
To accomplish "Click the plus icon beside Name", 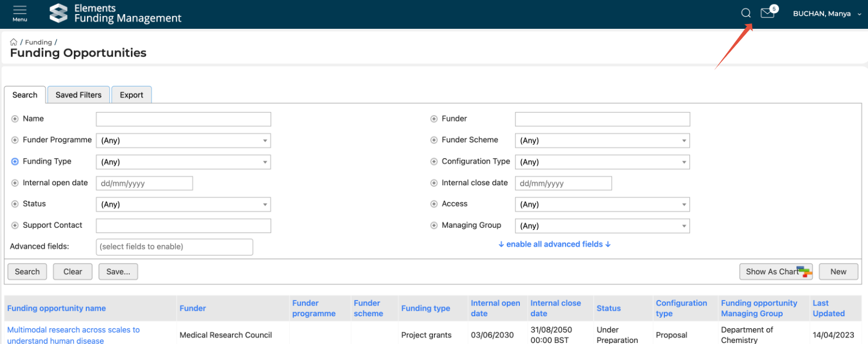I will tap(15, 119).
